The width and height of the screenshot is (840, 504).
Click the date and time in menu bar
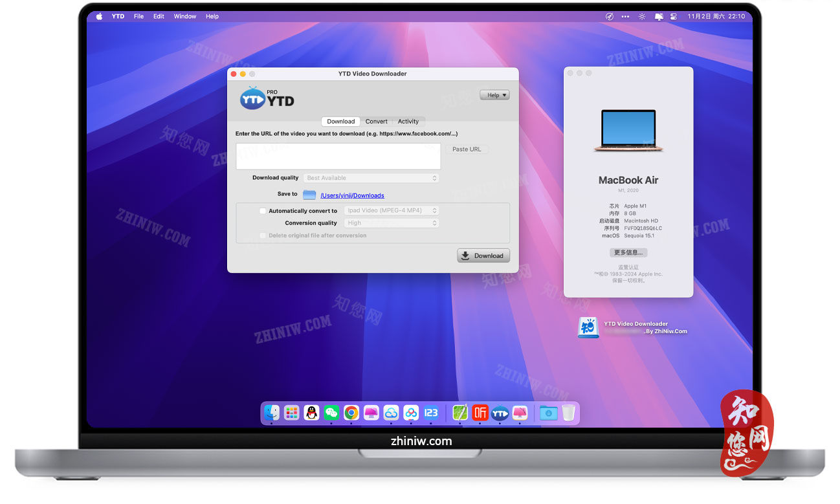716,16
